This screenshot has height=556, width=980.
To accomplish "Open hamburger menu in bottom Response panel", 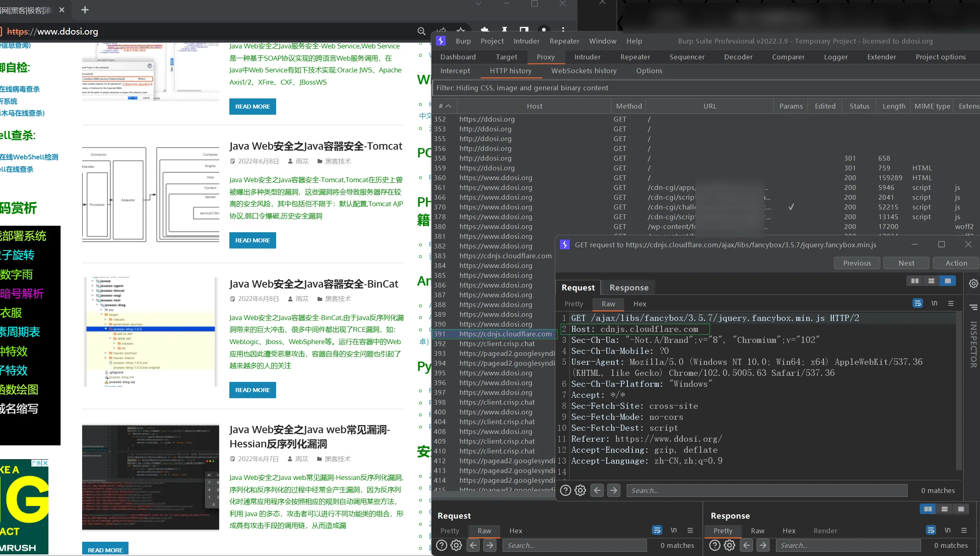I will point(964,530).
